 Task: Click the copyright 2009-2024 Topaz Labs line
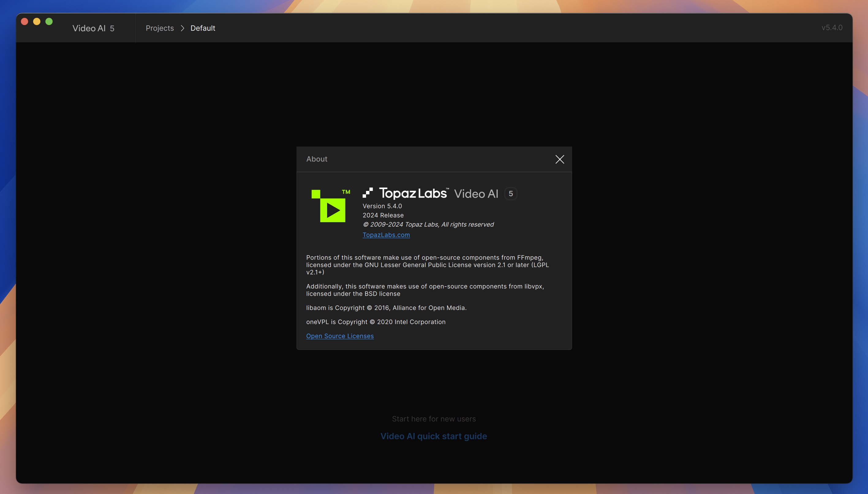tap(428, 224)
